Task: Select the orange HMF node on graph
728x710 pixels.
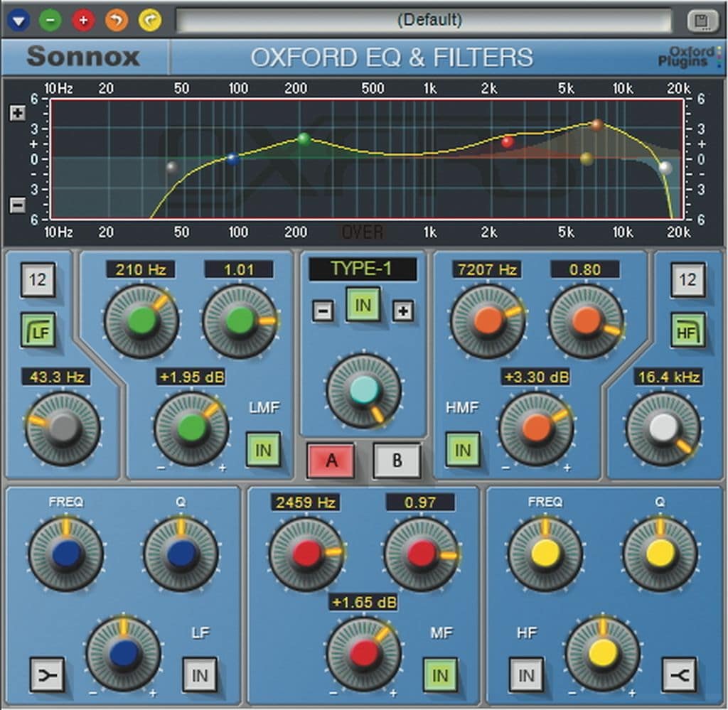Action: click(597, 124)
